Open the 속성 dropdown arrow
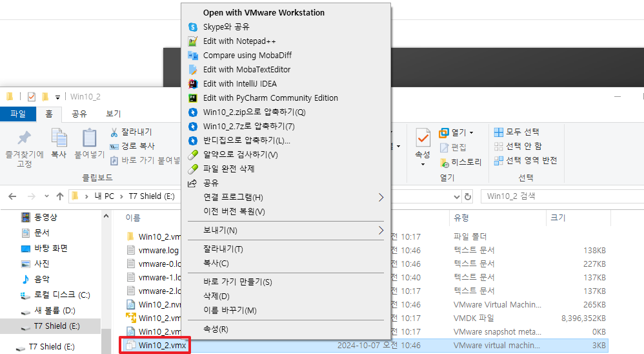The width and height of the screenshot is (644, 354). coord(423,164)
